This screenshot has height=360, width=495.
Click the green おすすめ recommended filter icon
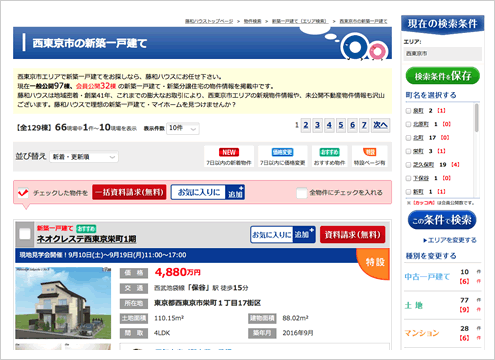[329, 152]
